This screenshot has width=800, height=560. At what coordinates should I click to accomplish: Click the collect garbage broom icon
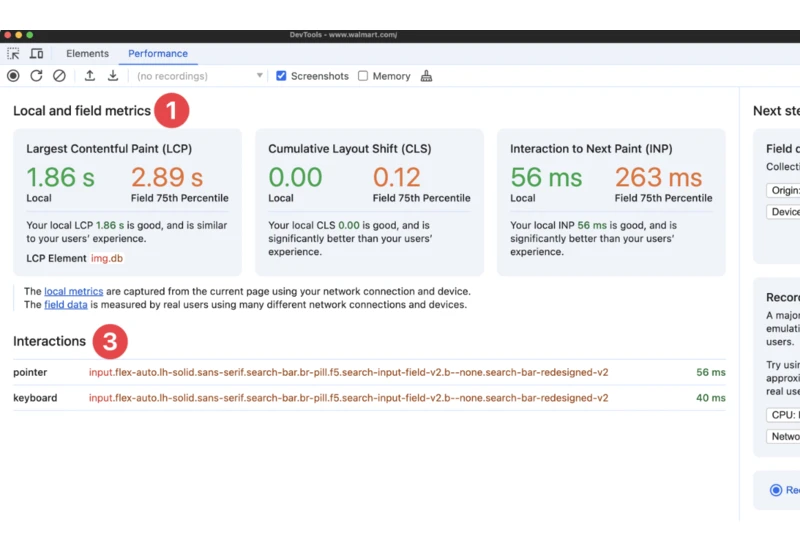point(427,76)
